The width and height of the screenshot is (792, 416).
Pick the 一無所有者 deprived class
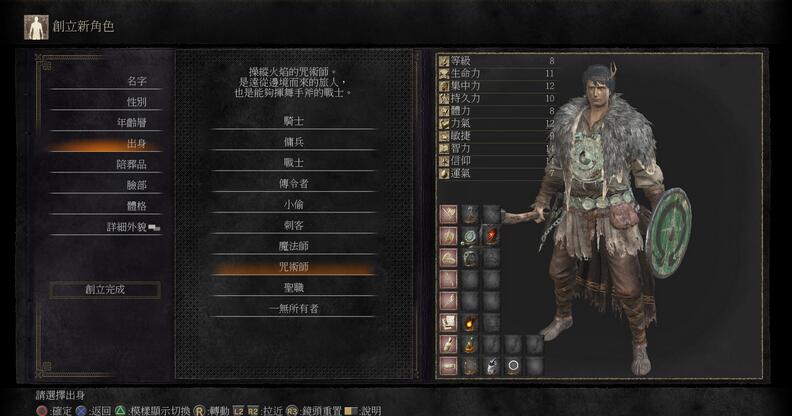(x=293, y=308)
